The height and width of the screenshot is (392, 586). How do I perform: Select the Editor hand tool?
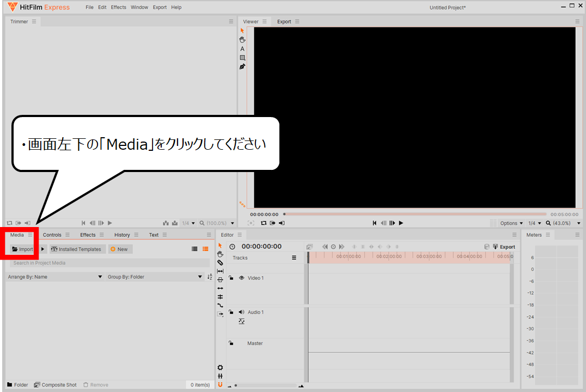(220, 254)
